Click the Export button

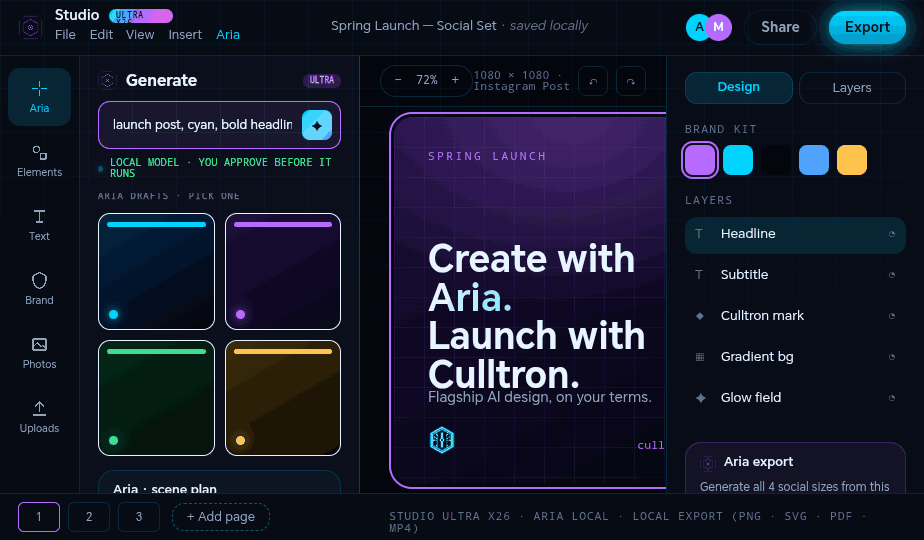tap(867, 27)
